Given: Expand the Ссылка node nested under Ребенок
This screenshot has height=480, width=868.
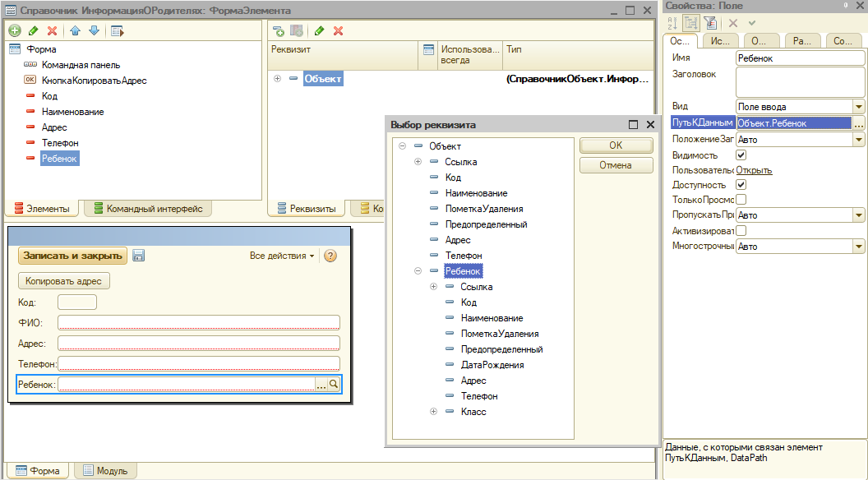Looking at the screenshot, I should 433,286.
